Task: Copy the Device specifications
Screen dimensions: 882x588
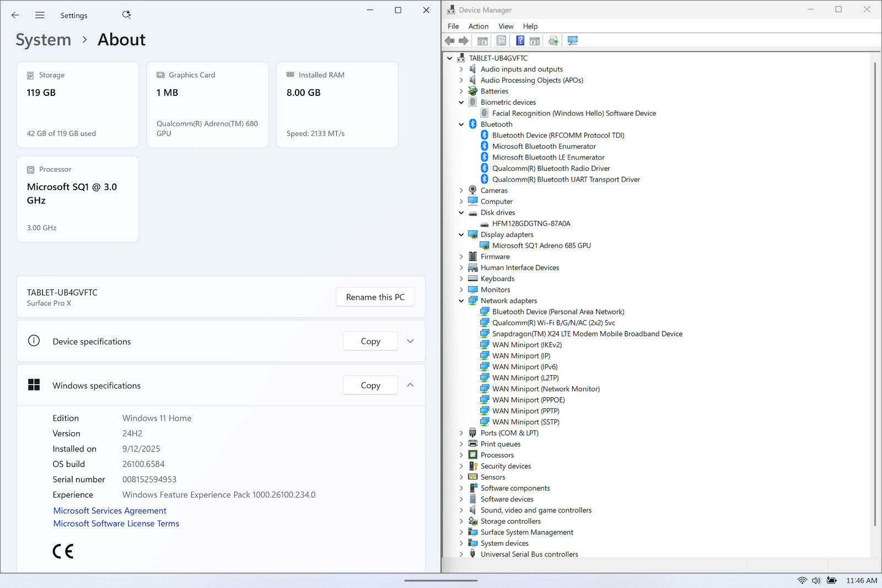Action: pyautogui.click(x=370, y=341)
